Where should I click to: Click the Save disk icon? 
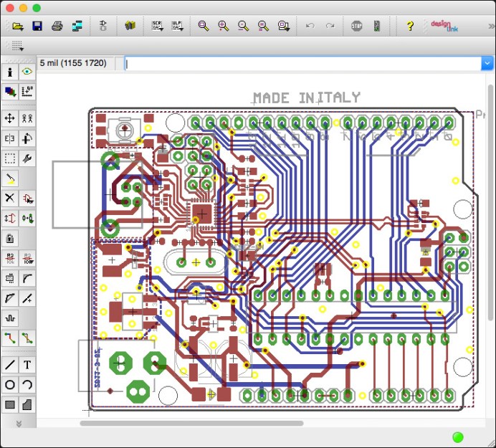click(x=37, y=26)
